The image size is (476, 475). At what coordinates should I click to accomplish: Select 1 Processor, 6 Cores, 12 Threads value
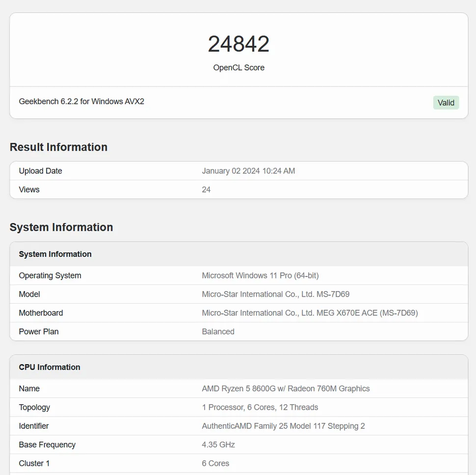click(x=260, y=408)
